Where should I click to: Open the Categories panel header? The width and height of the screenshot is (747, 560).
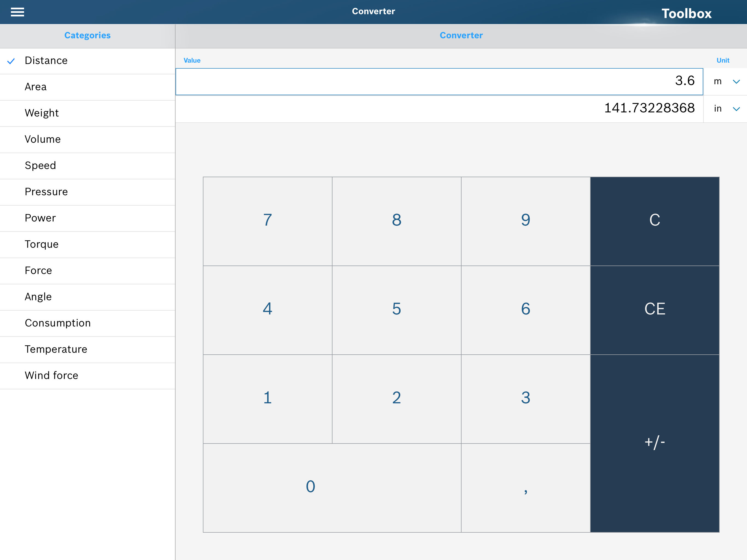coord(87,35)
